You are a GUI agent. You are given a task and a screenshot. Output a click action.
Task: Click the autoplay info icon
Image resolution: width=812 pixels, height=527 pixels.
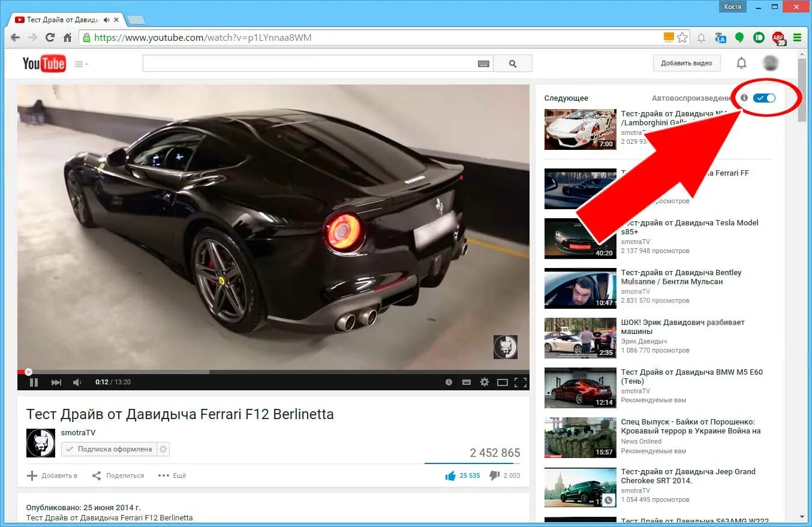coord(744,98)
